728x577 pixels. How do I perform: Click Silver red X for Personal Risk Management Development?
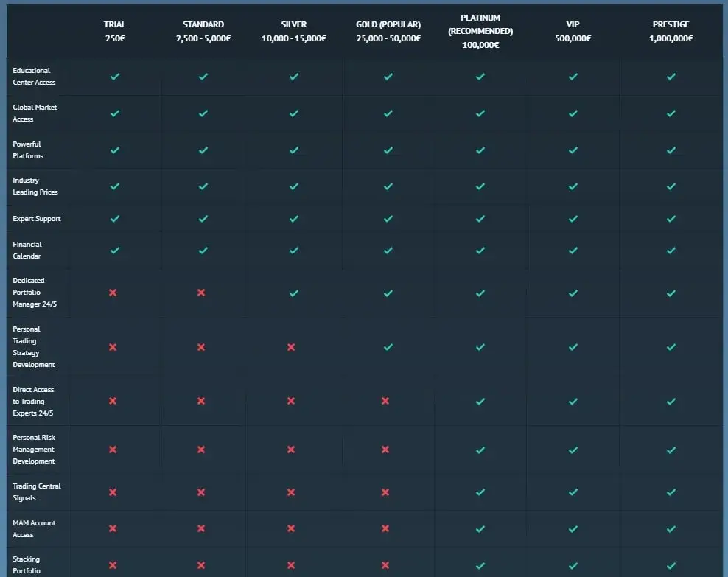(x=291, y=450)
